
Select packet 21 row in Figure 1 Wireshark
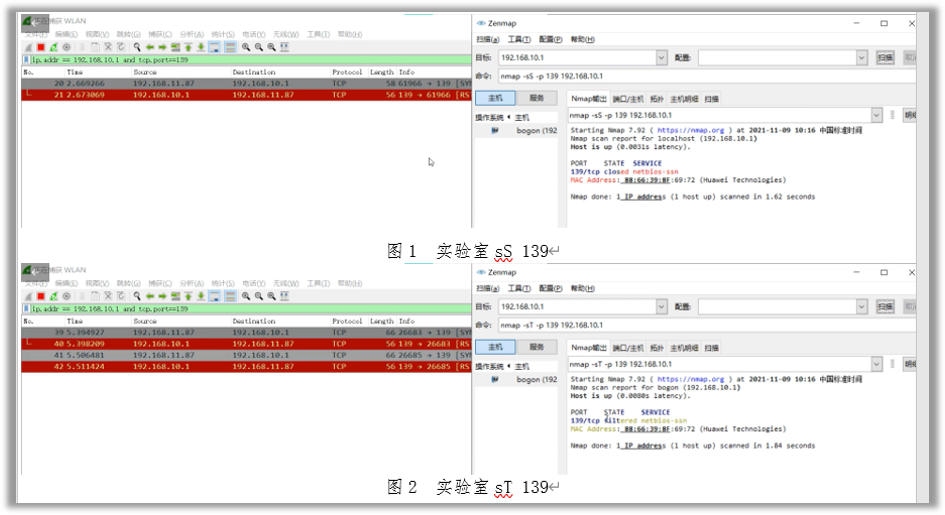(x=246, y=95)
